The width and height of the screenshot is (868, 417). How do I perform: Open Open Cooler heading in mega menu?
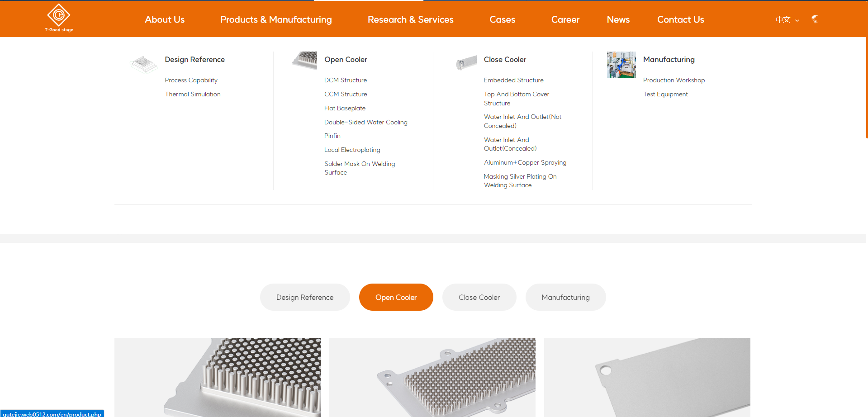tap(346, 59)
